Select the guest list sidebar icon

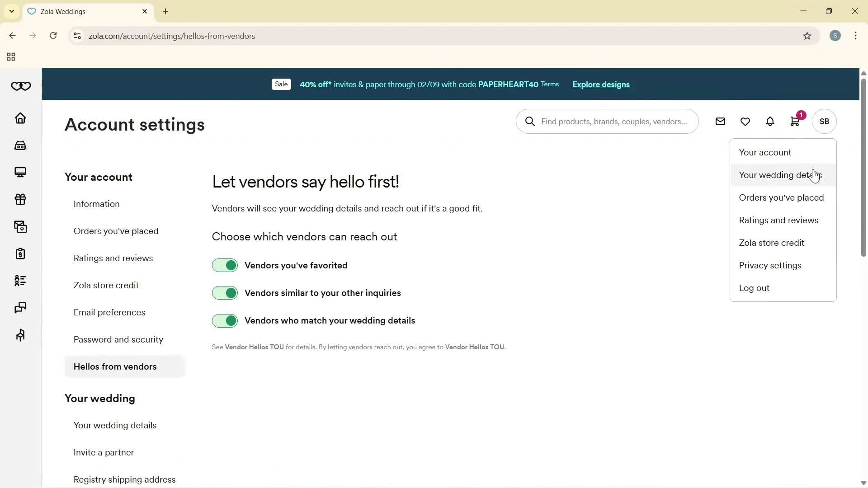point(20,281)
